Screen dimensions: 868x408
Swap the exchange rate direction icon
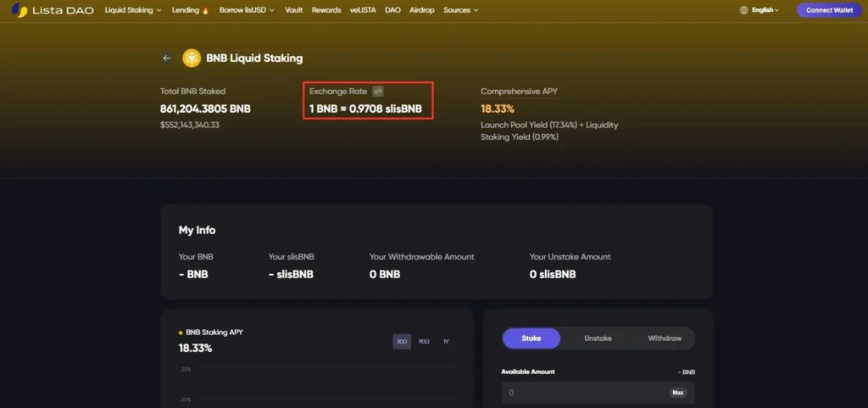click(377, 92)
